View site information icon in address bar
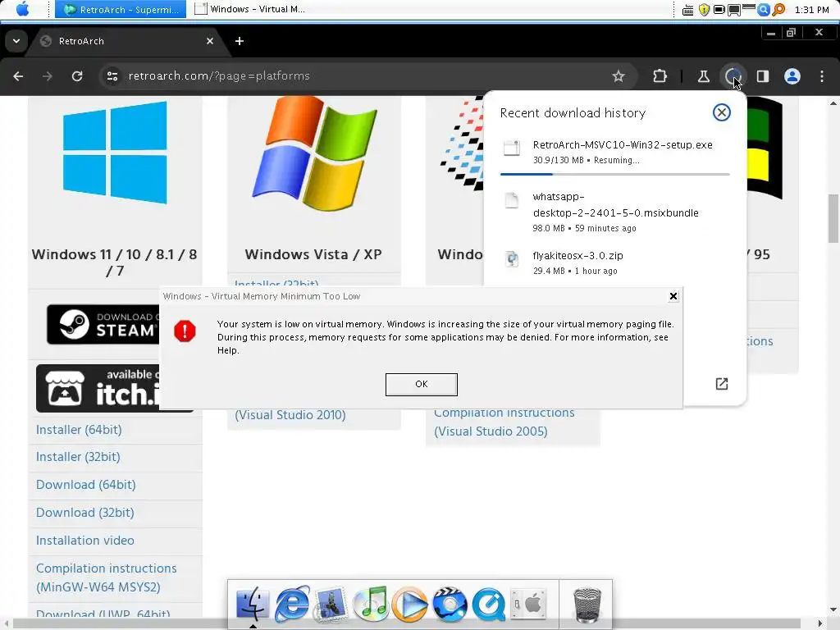The height and width of the screenshot is (630, 840). (112, 76)
